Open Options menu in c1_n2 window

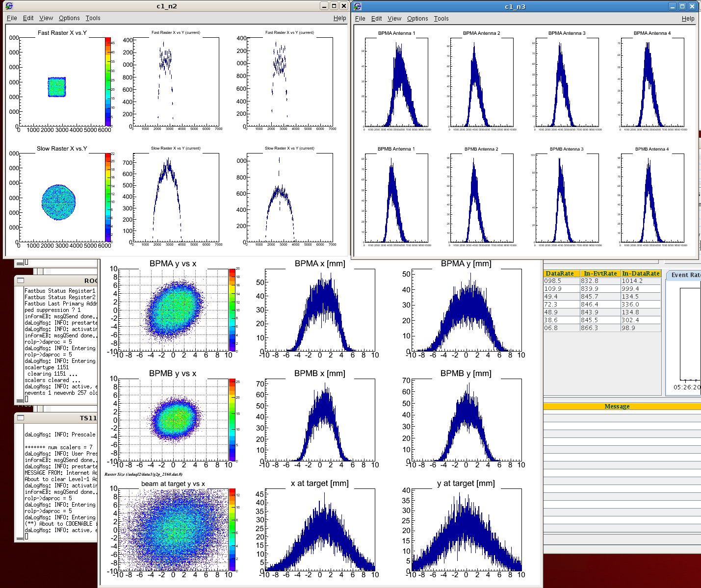click(x=69, y=18)
